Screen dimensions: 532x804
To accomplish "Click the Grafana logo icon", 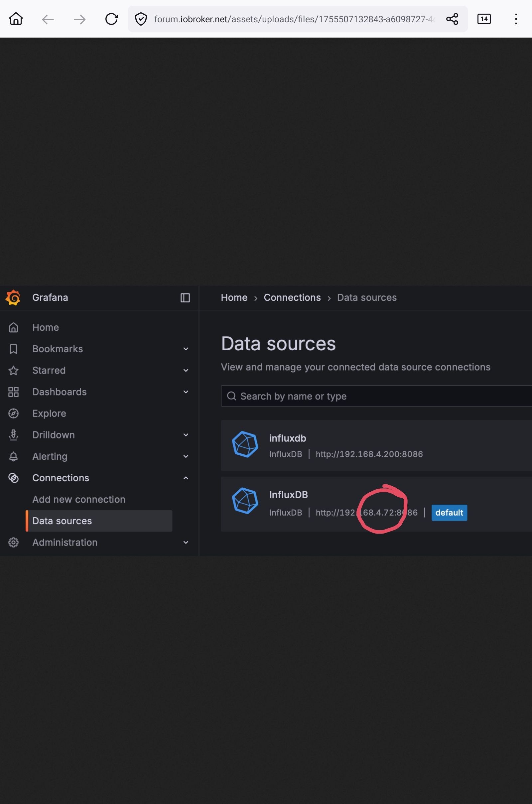I will [13, 298].
